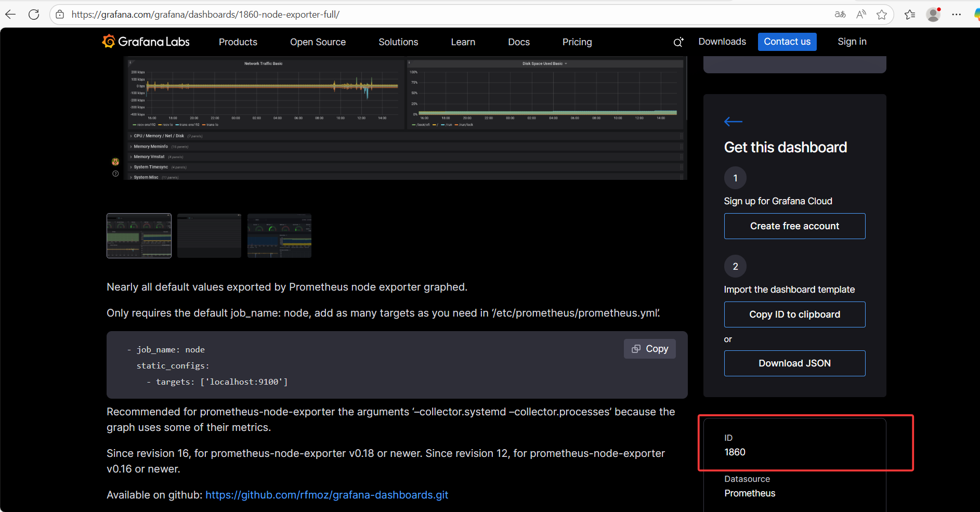Click the Grafana Labs logo
The height and width of the screenshot is (512, 980).
[146, 42]
